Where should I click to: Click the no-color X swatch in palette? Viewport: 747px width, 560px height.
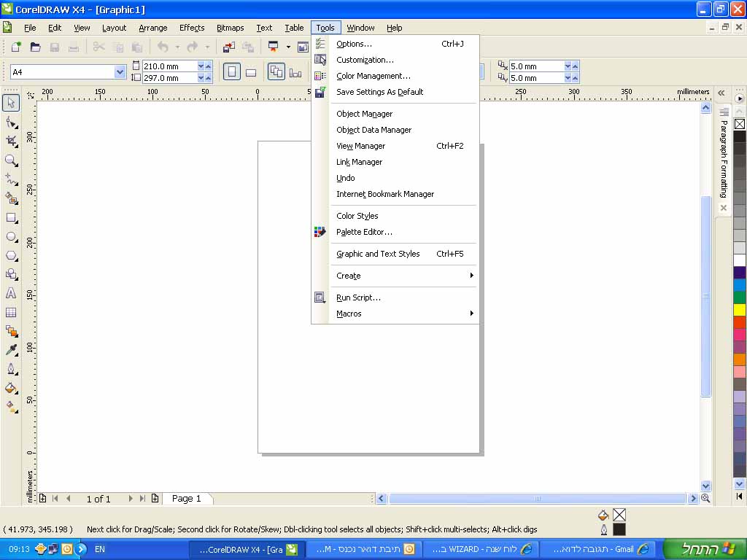pyautogui.click(x=740, y=124)
